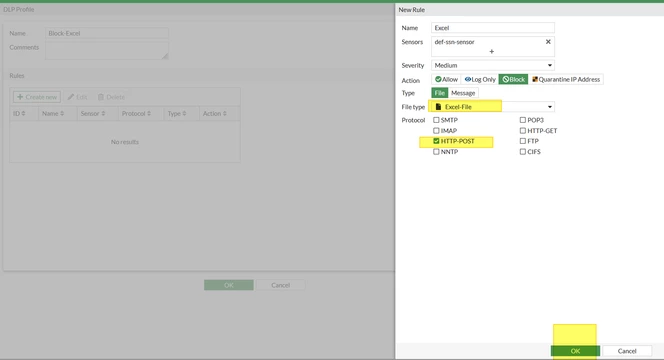Image resolution: width=664 pixels, height=360 pixels.
Task: Set the action to Allow
Action: coord(446,79)
